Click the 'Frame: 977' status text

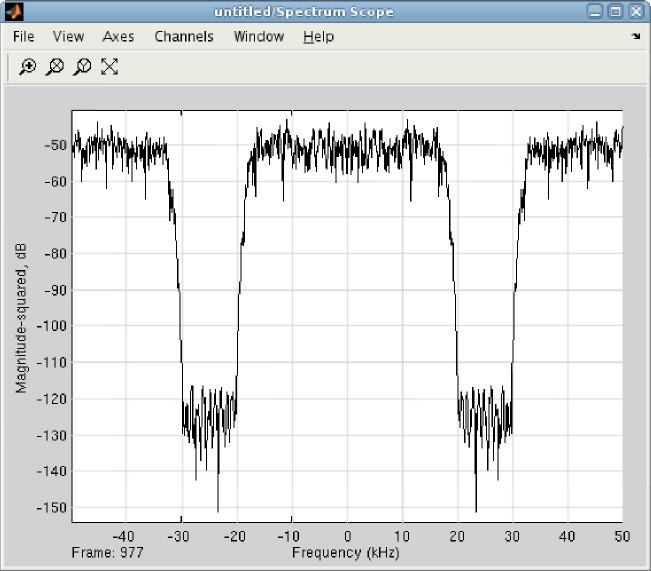(x=108, y=553)
